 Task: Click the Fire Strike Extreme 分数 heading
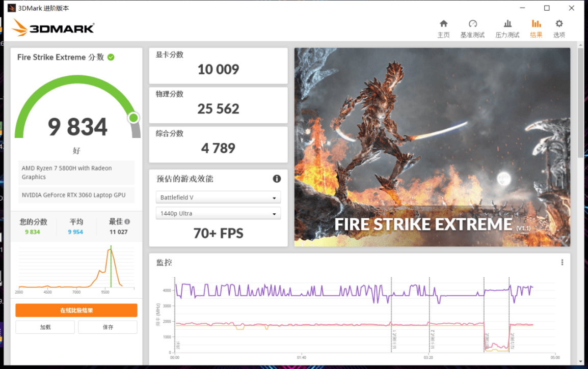pos(60,58)
